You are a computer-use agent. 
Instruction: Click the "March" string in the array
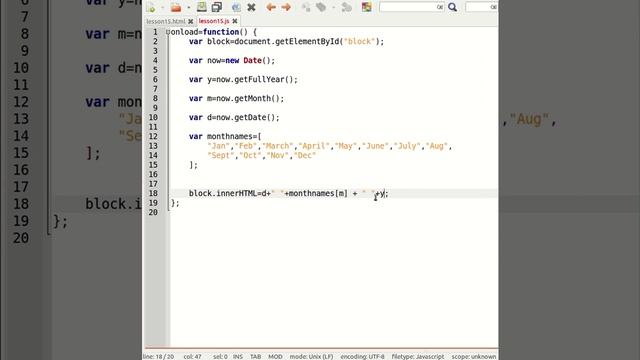(x=278, y=146)
